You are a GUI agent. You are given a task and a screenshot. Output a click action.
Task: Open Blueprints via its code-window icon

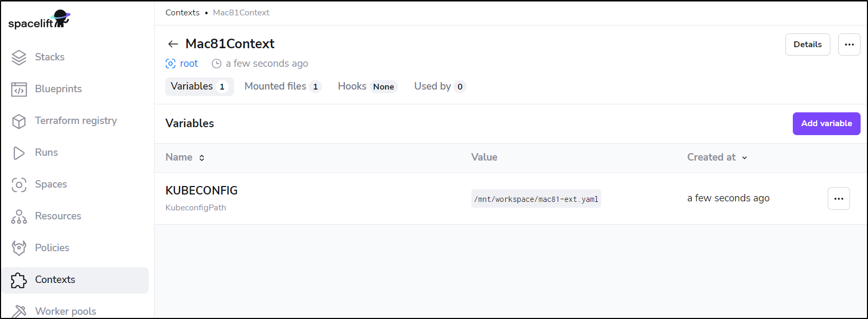pos(19,89)
